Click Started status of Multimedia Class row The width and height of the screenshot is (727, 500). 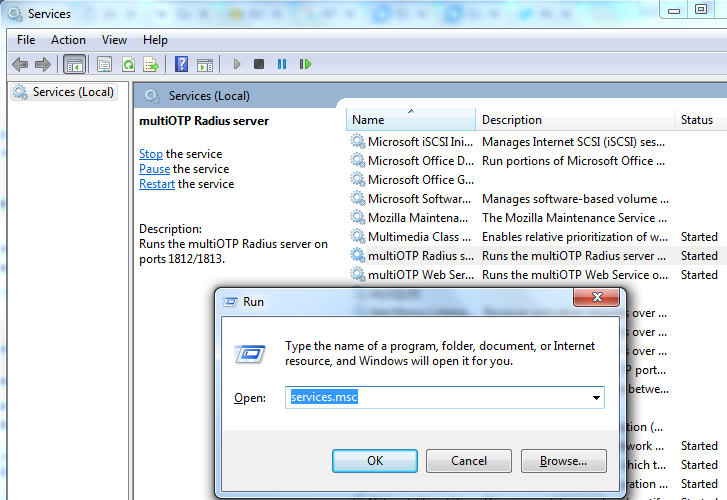pyautogui.click(x=699, y=237)
